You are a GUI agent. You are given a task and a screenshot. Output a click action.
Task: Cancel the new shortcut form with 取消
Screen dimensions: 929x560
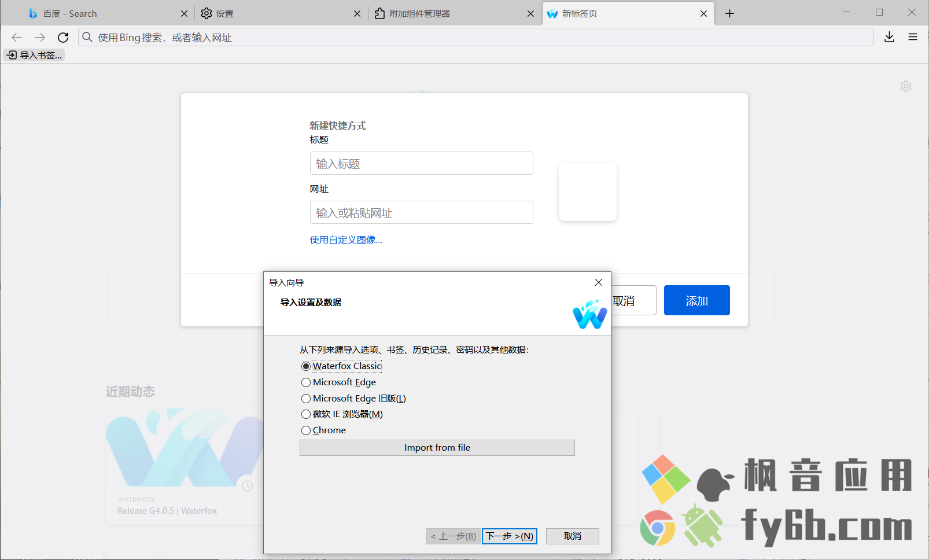[x=633, y=300]
